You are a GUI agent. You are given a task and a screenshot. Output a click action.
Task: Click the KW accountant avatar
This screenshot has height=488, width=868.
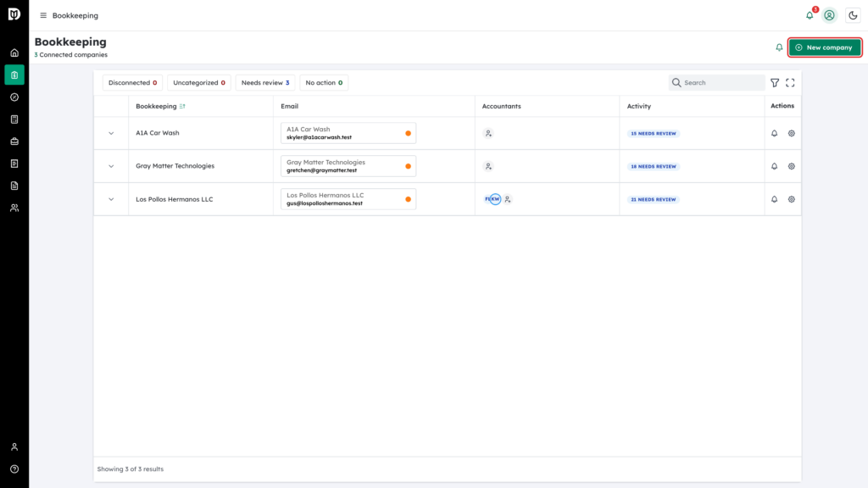click(x=495, y=199)
